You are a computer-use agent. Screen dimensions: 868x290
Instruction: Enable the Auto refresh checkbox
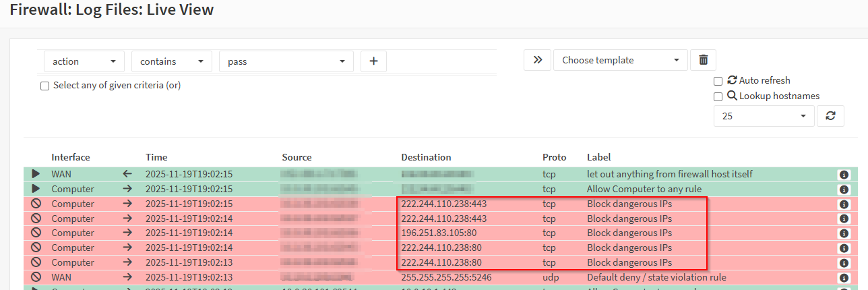coord(718,81)
